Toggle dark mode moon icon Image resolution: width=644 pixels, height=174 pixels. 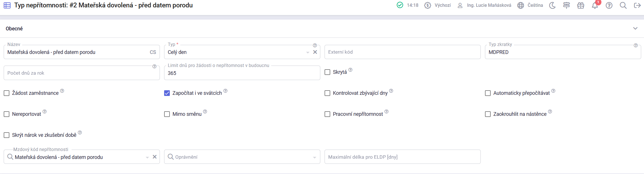(x=552, y=5)
